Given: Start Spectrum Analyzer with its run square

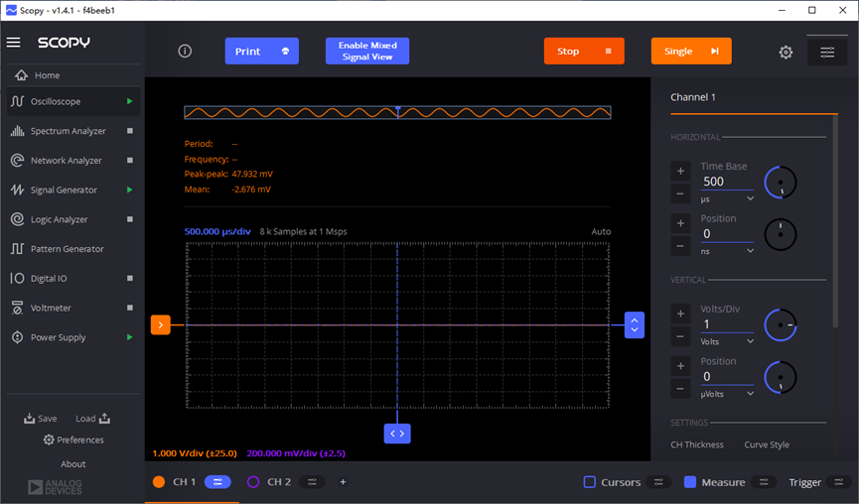Looking at the screenshot, I should tap(130, 131).
